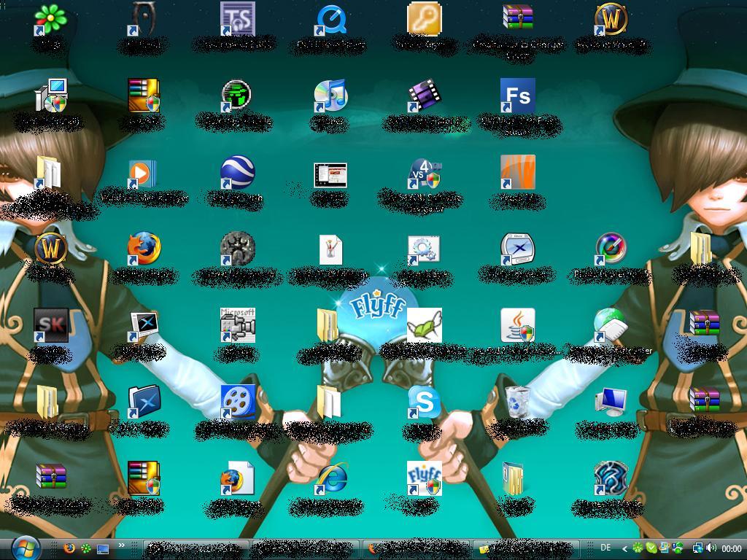
Task: Launch the "SK" shortcut
Action: 51,325
